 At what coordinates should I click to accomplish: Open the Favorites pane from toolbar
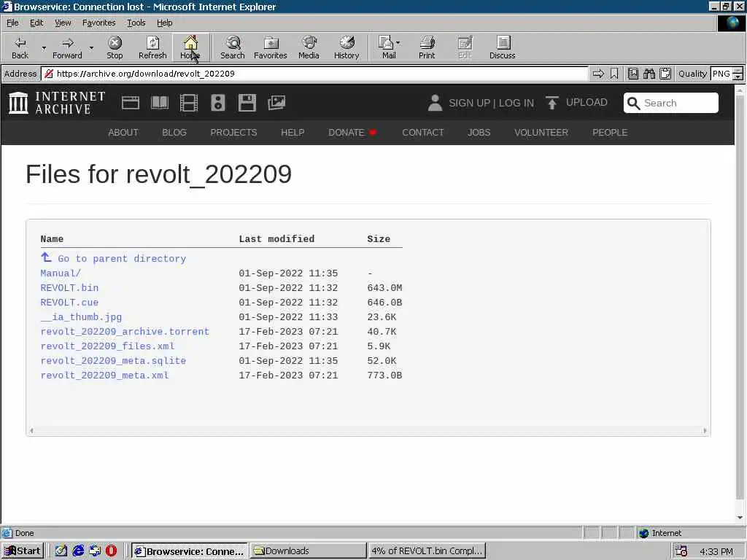point(271,47)
